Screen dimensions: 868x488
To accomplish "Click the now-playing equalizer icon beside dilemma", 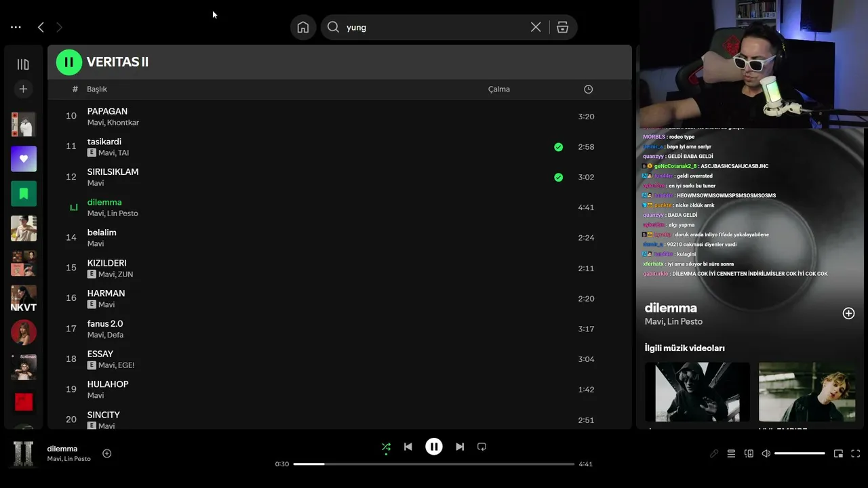I will click(x=74, y=207).
